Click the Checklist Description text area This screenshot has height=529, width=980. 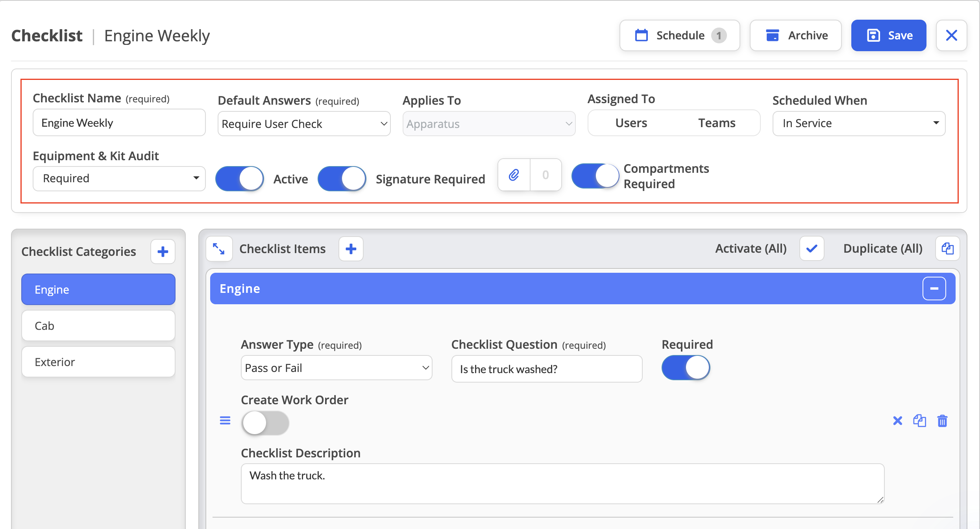point(562,484)
